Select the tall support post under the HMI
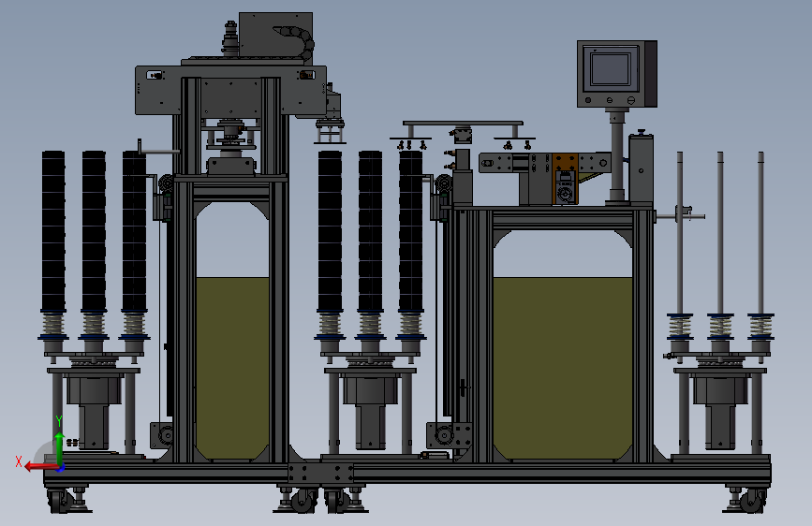 click(616, 157)
